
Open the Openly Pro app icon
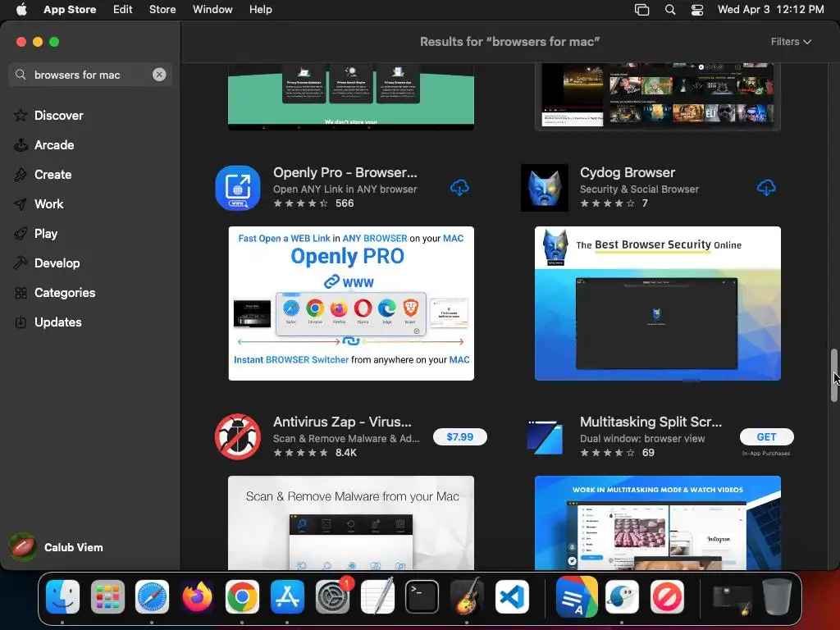click(x=238, y=188)
